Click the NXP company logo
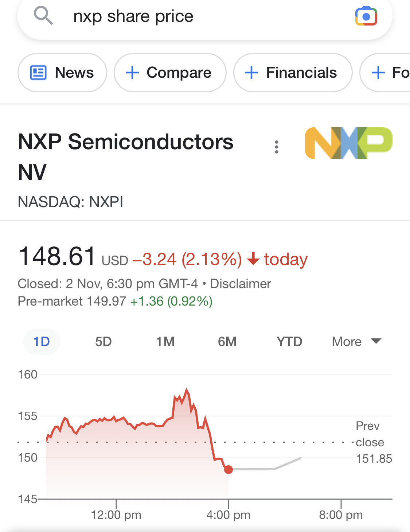The height and width of the screenshot is (532, 410). pyautogui.click(x=348, y=143)
